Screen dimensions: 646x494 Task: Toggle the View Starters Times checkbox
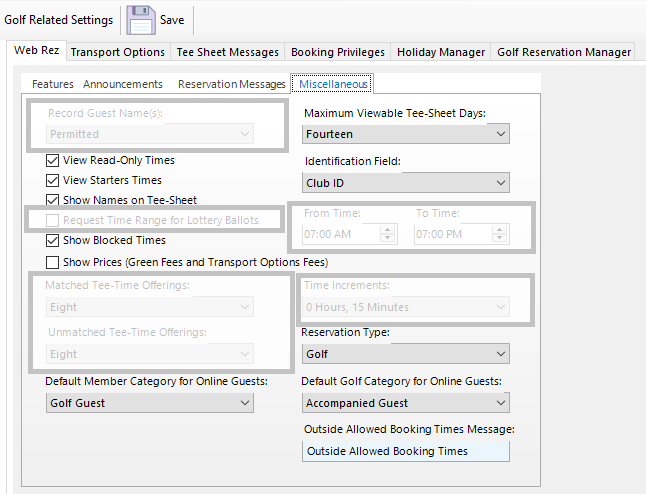coord(52,181)
